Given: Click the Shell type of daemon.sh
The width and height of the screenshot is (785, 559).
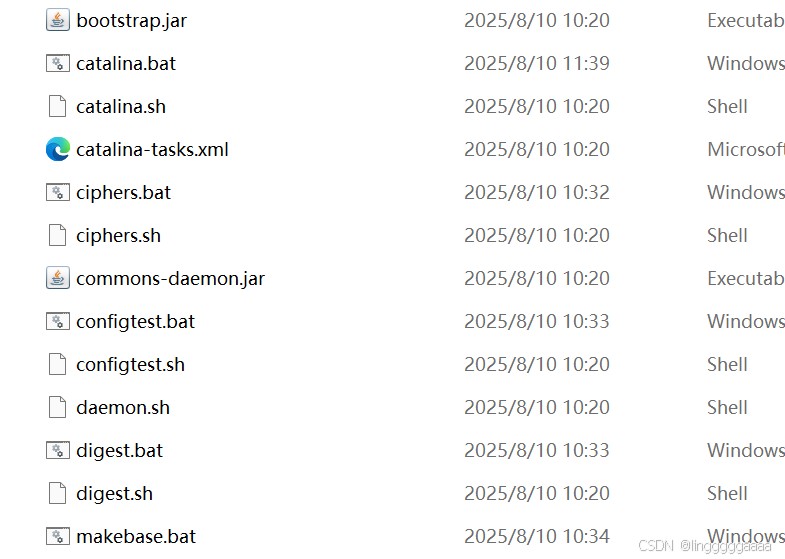Looking at the screenshot, I should (x=727, y=407).
